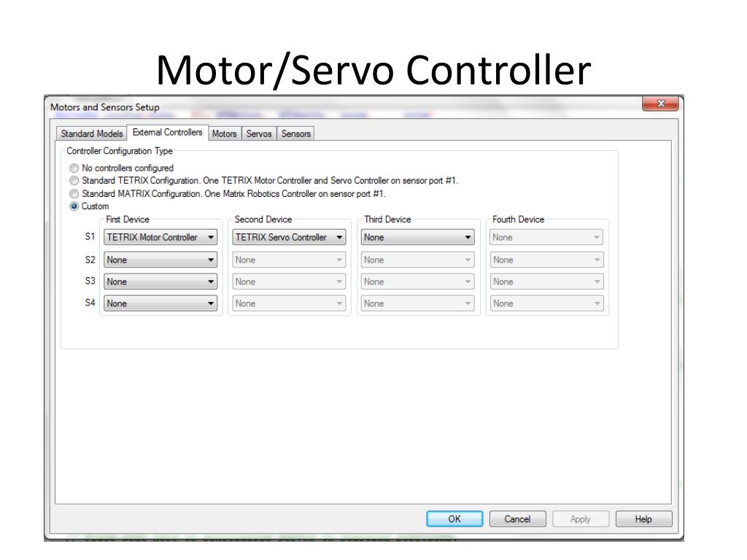Click the 'First Device' column heading
The width and height of the screenshot is (747, 560).
tap(128, 219)
